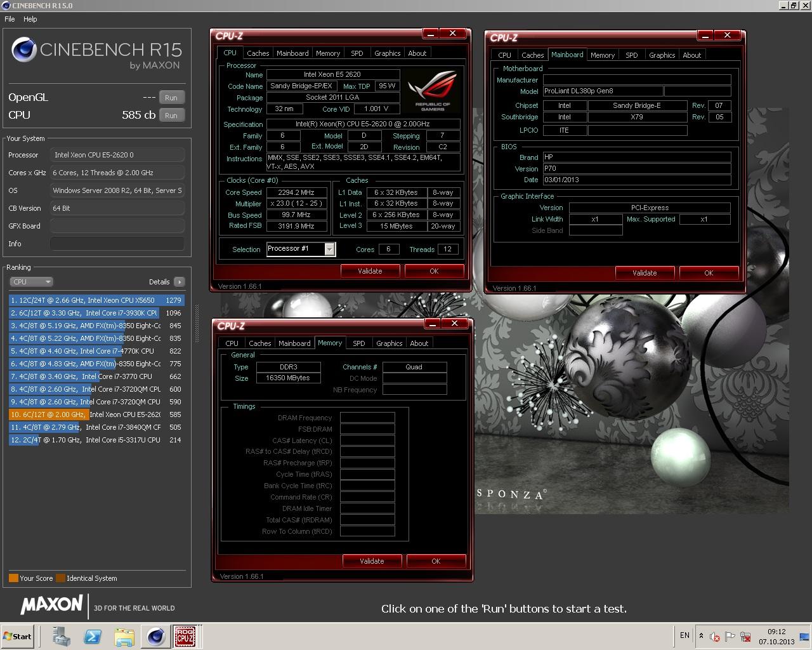Image resolution: width=812 pixels, height=650 pixels.
Task: Open Caches tab in top-left CPU-Z window
Action: pyautogui.click(x=258, y=53)
